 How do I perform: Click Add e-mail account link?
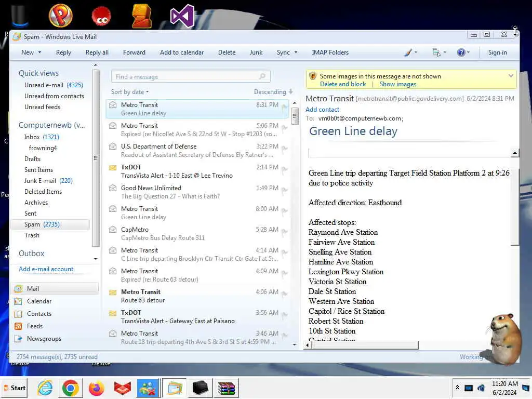tap(46, 269)
